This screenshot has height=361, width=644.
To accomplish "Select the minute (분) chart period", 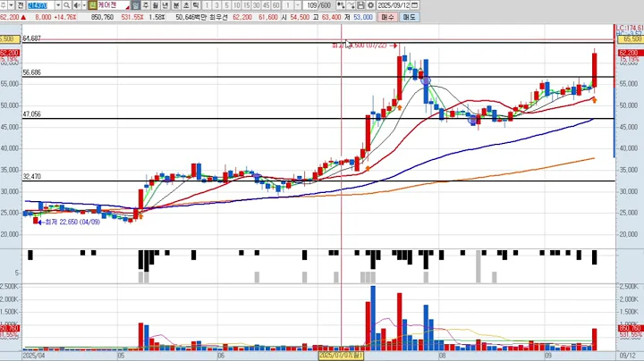I will point(176,5).
